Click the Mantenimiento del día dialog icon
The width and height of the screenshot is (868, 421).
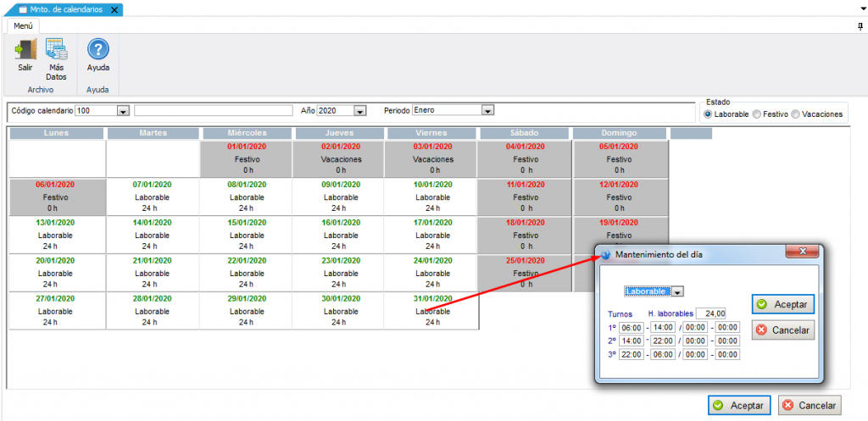tap(606, 254)
